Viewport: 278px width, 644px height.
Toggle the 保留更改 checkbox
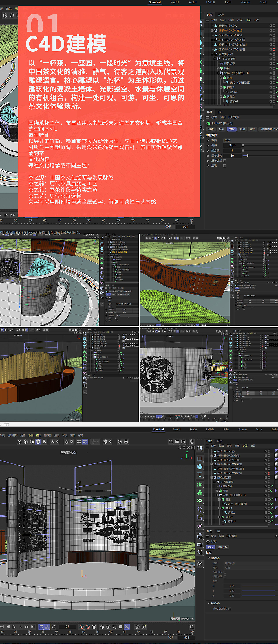pos(225,572)
